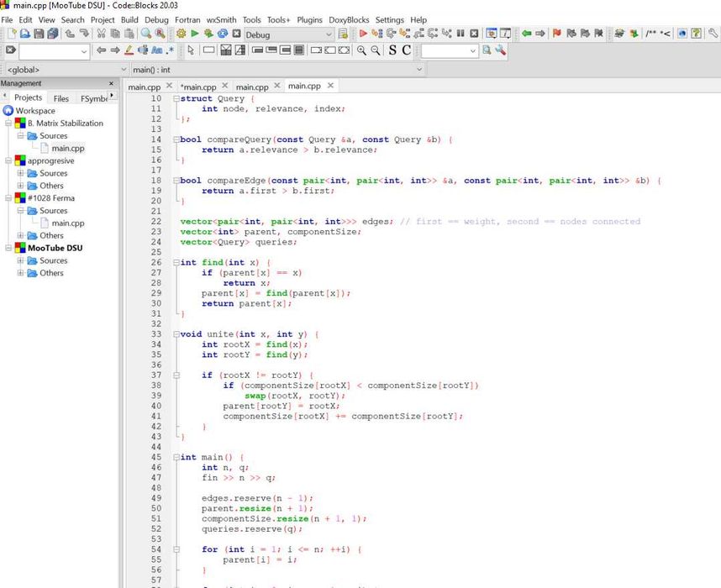Switch to the *main.cpp editor tab
The image size is (721, 588).
pyautogui.click(x=199, y=87)
